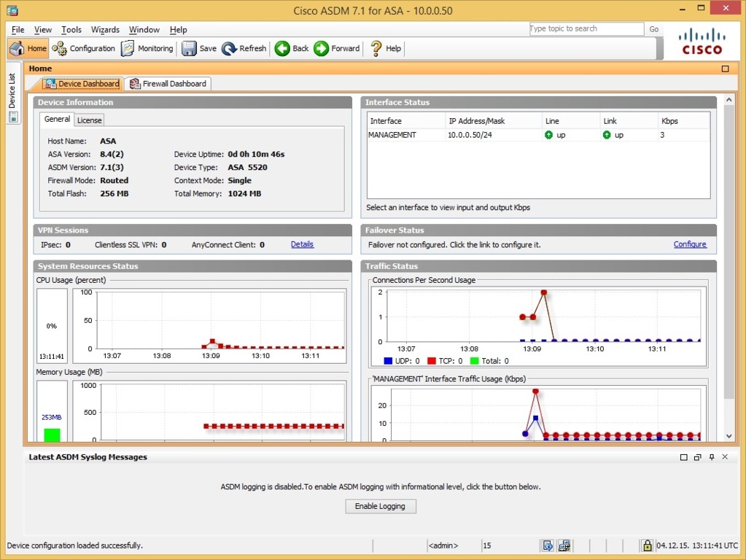Click the first status bar icon after the 15 field
Screen dimensions: 746x560
pos(548,545)
